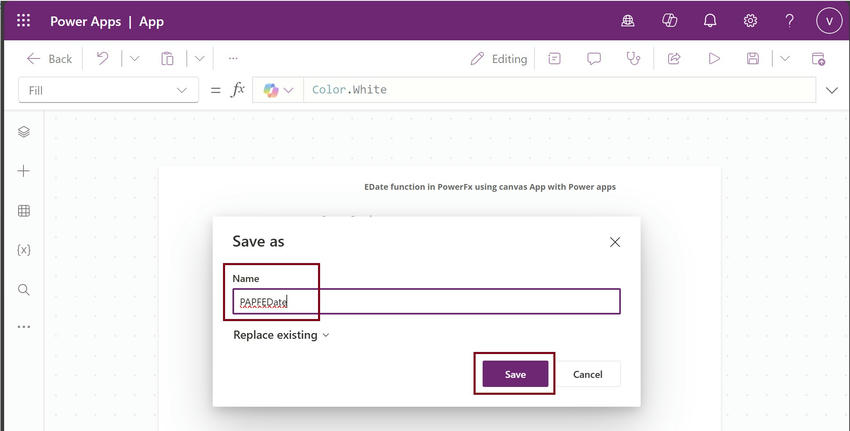The height and width of the screenshot is (431, 850).
Task: Open the Settings gear
Action: (750, 21)
